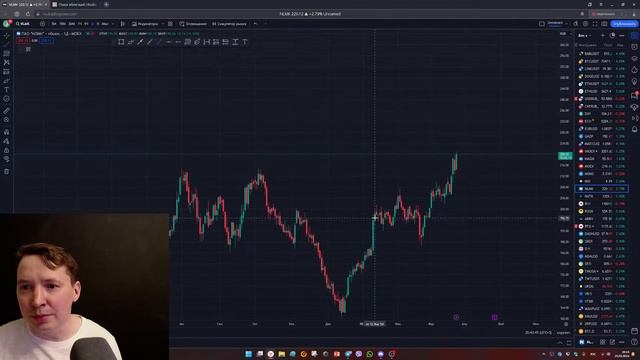This screenshot has height=360, width=640.
Task: Open new browser tab plus button
Action: coord(106,4)
